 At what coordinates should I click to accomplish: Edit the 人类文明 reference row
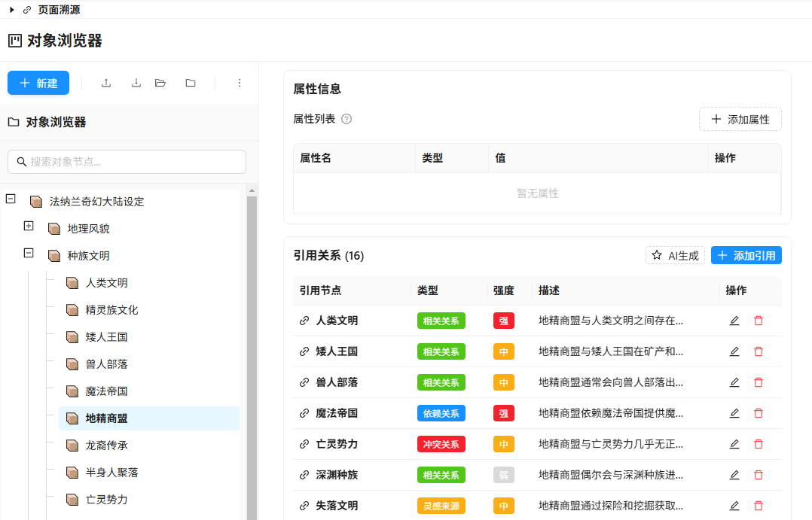tap(734, 321)
